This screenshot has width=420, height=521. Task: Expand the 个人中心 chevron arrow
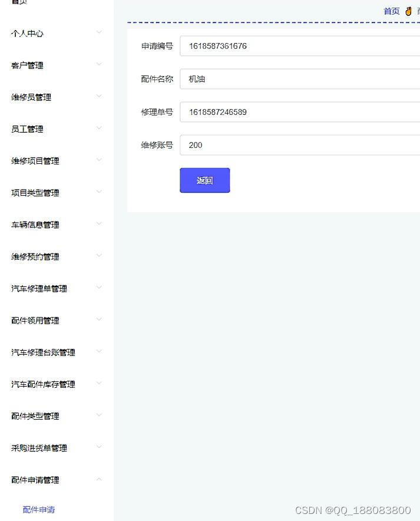99,32
